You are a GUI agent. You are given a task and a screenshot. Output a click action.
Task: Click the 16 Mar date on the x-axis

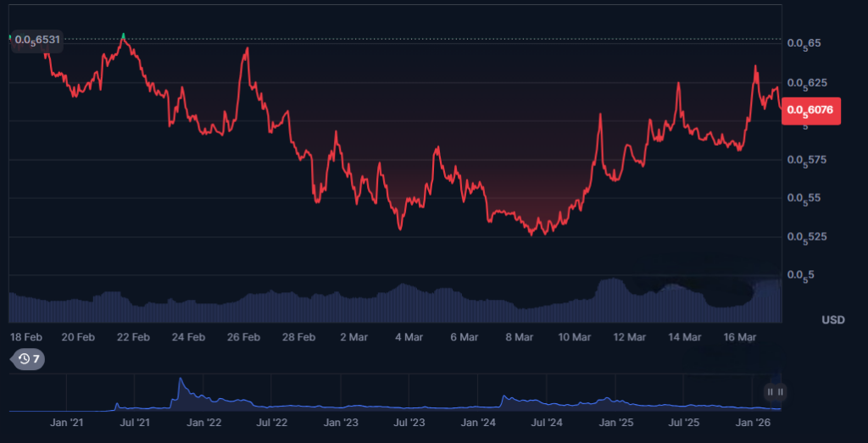[x=740, y=337]
